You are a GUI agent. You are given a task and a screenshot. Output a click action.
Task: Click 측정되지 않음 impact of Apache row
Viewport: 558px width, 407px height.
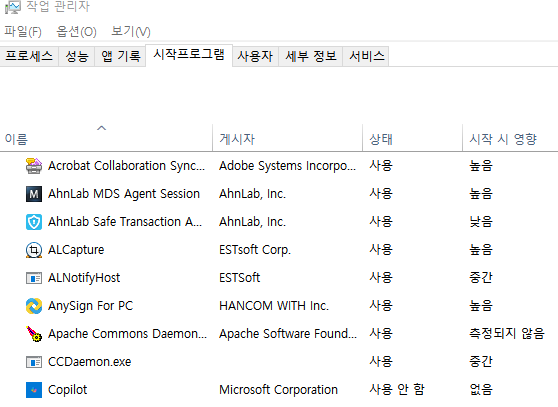pyautogui.click(x=507, y=334)
